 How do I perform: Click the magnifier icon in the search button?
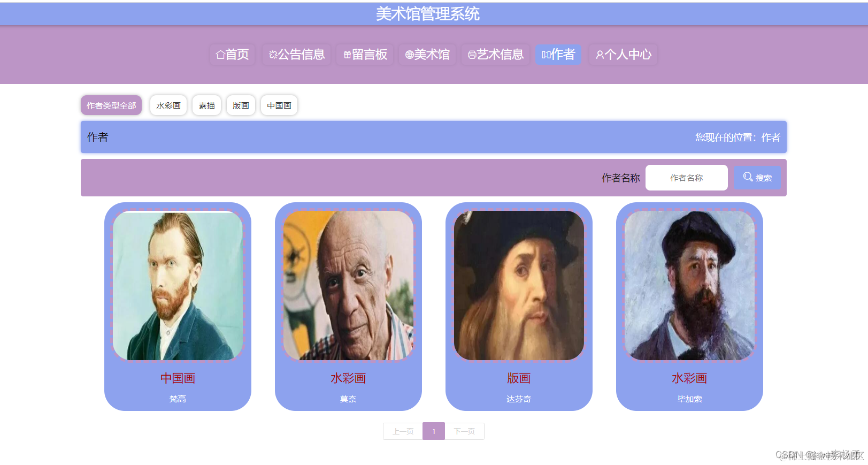tap(748, 177)
